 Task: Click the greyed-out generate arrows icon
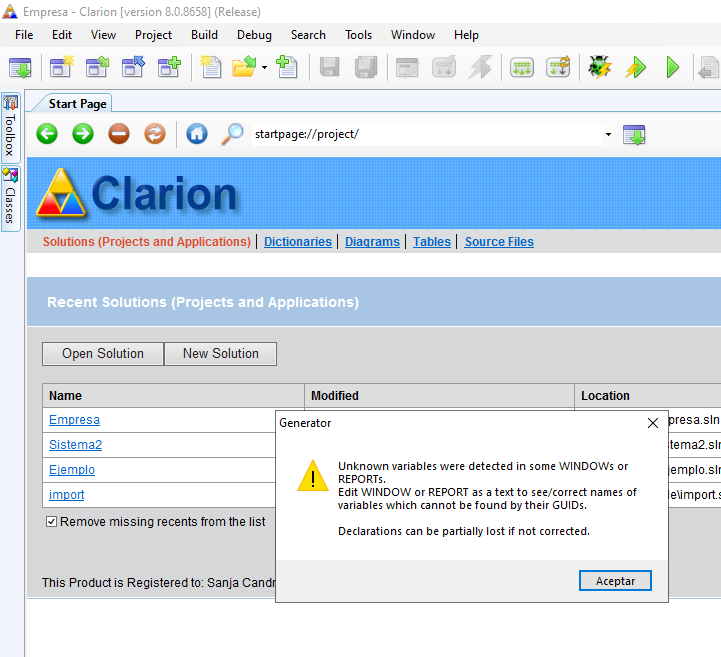click(444, 67)
